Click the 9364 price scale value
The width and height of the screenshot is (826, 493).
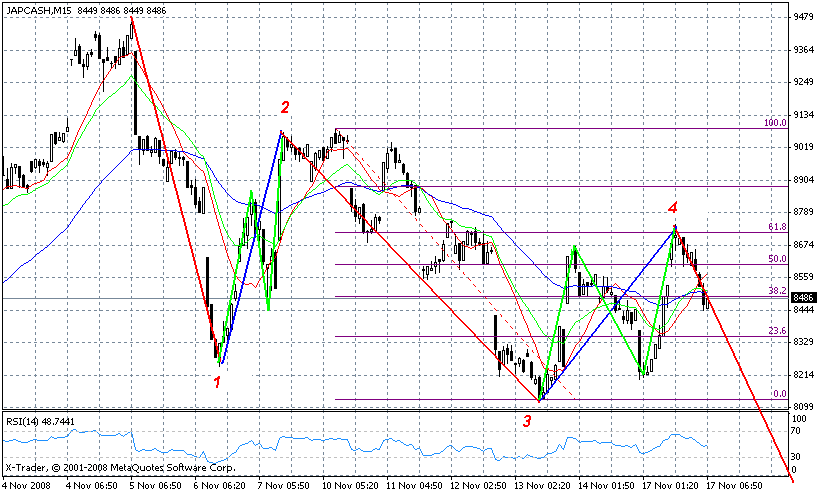coord(803,50)
